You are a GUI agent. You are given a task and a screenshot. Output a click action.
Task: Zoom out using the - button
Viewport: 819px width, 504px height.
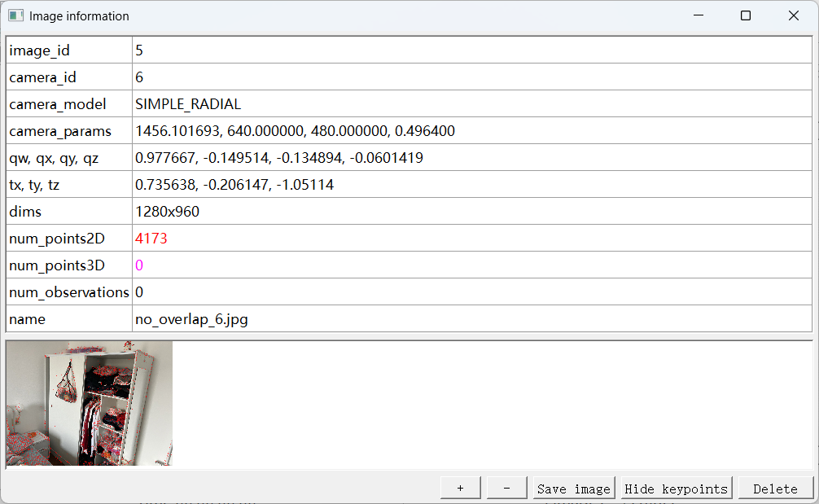pyautogui.click(x=506, y=487)
